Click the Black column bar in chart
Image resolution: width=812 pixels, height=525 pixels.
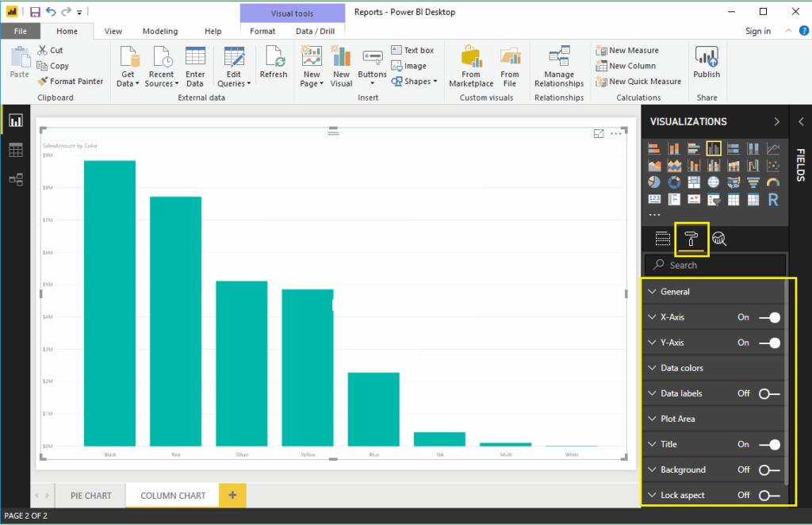[x=109, y=303]
